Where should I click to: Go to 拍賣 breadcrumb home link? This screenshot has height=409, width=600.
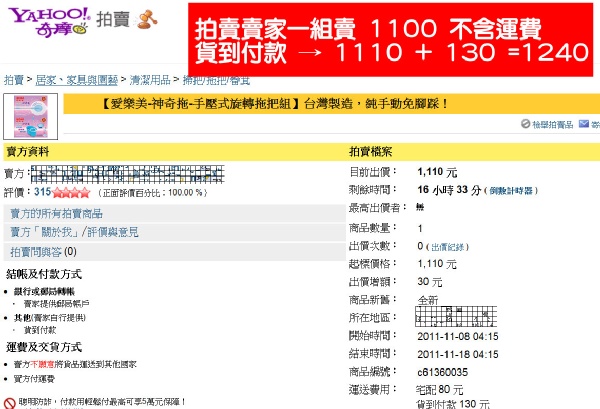[x=13, y=80]
